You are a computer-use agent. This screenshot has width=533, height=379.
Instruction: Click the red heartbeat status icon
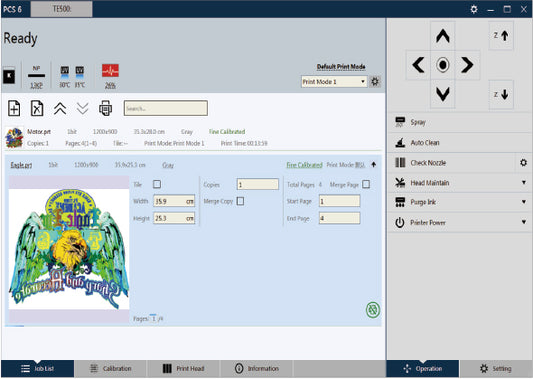(110, 71)
